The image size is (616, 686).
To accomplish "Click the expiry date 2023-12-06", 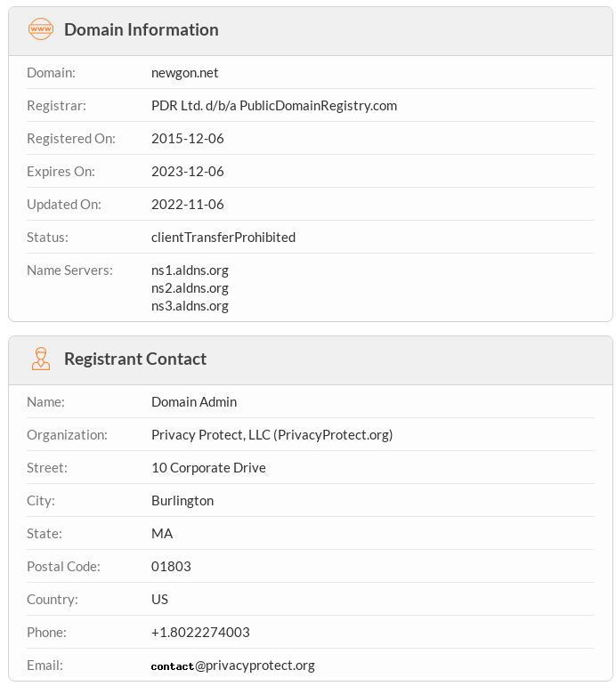I will pos(187,172).
